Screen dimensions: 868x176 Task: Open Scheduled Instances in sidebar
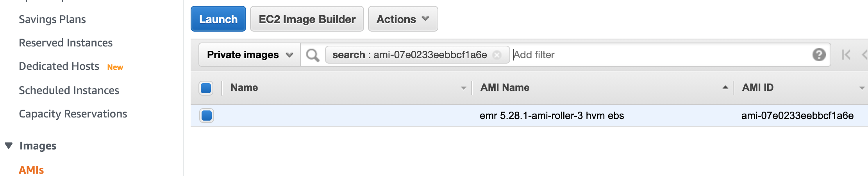click(69, 91)
